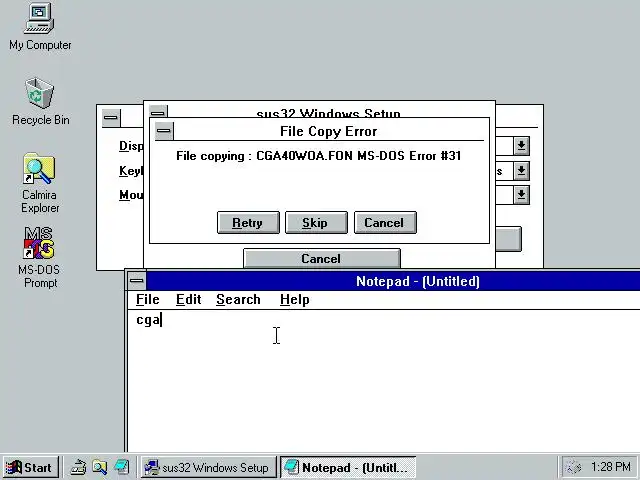Open Notepad Help menu
This screenshot has height=480, width=640.
click(x=295, y=300)
